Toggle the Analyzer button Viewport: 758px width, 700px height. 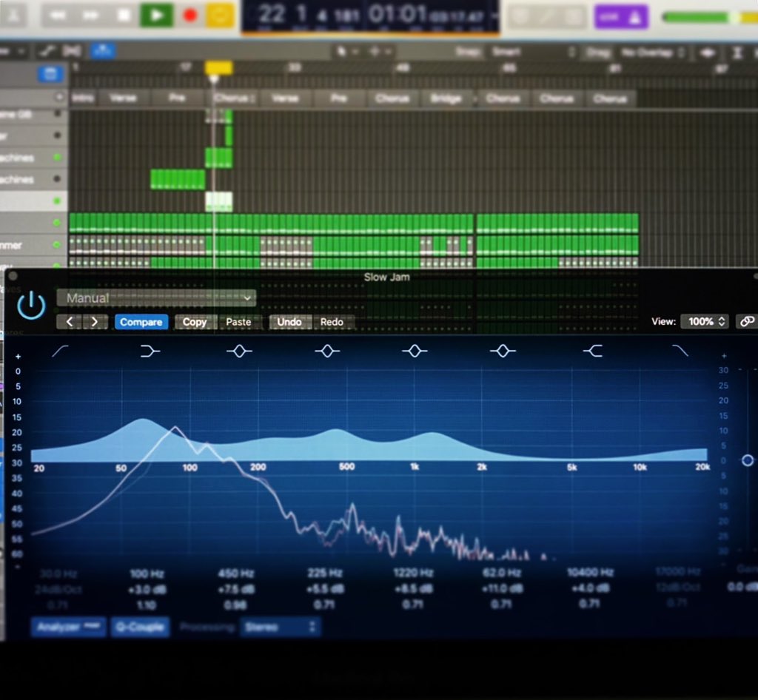[x=69, y=627]
